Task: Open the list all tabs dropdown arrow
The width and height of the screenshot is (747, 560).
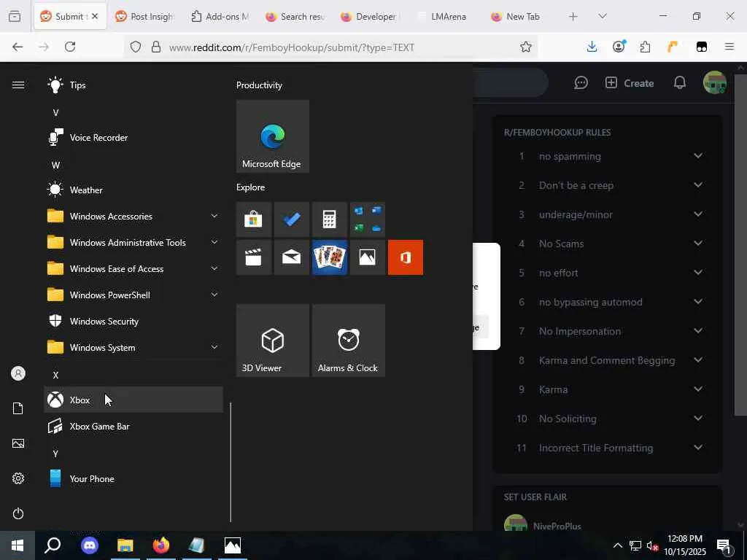Action: tap(602, 16)
